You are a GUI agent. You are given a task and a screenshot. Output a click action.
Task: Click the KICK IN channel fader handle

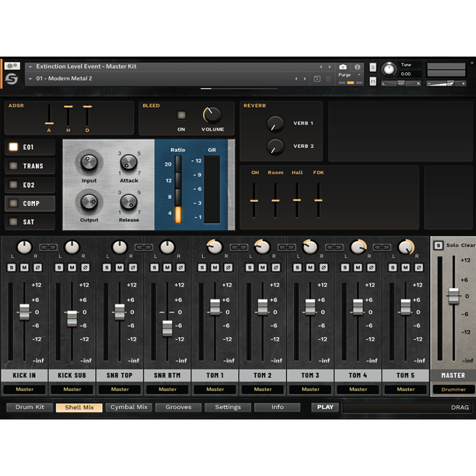tap(24, 312)
